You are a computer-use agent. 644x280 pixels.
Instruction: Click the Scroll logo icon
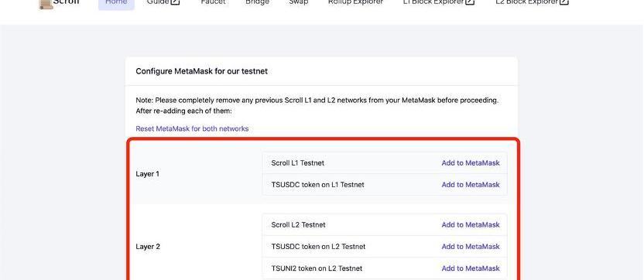(x=46, y=4)
